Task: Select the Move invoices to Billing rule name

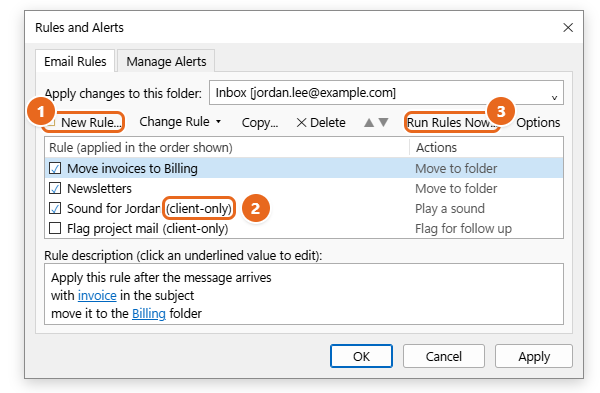Action: [x=132, y=168]
